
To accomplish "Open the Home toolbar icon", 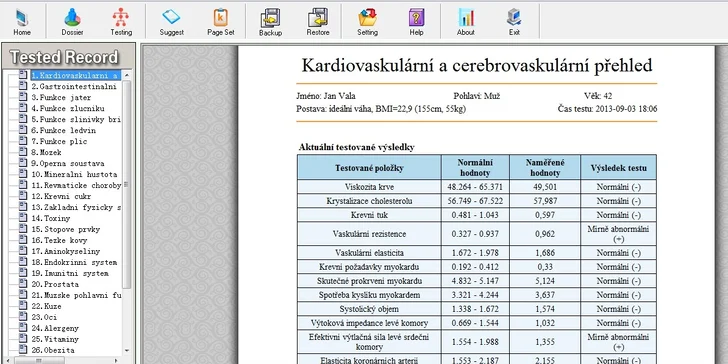I will tap(22, 22).
